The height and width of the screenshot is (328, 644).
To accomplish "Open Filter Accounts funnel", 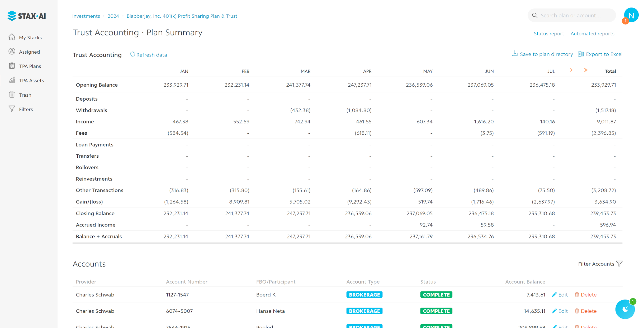I will tap(619, 264).
